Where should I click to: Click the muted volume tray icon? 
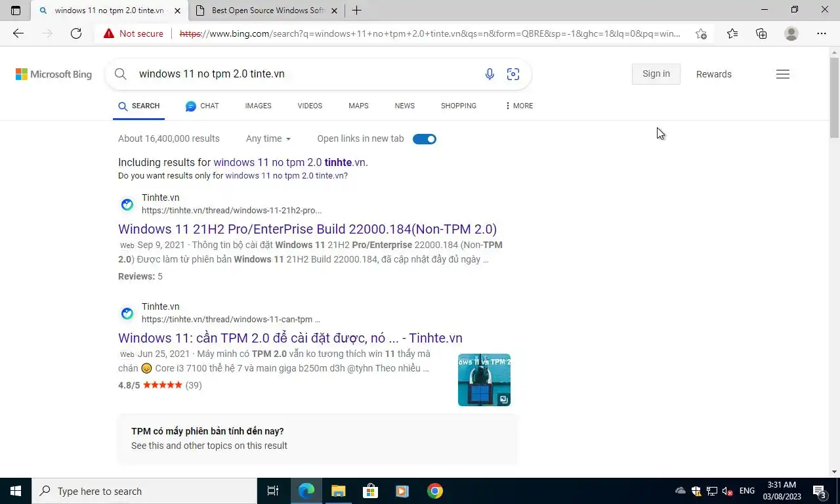click(727, 491)
